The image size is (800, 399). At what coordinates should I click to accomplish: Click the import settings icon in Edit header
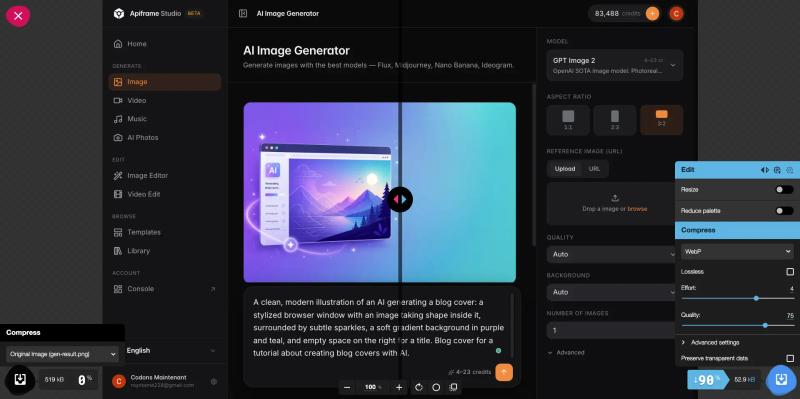777,170
